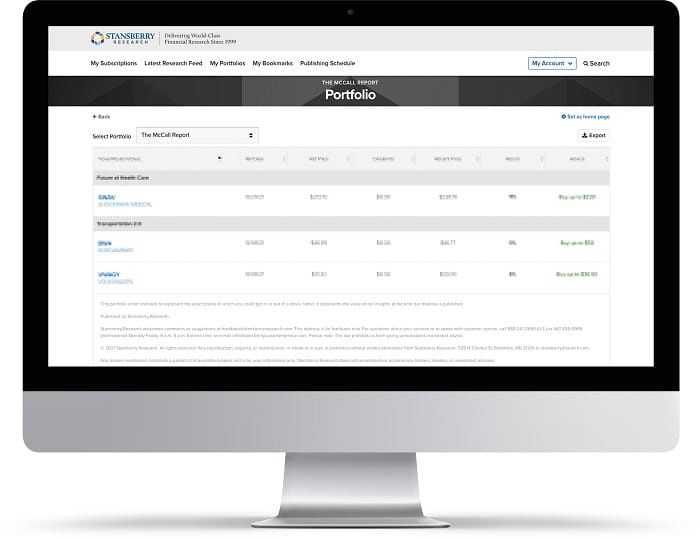700x538 pixels.
Task: Click the Buy up to $53 advice
Action: click(577, 243)
